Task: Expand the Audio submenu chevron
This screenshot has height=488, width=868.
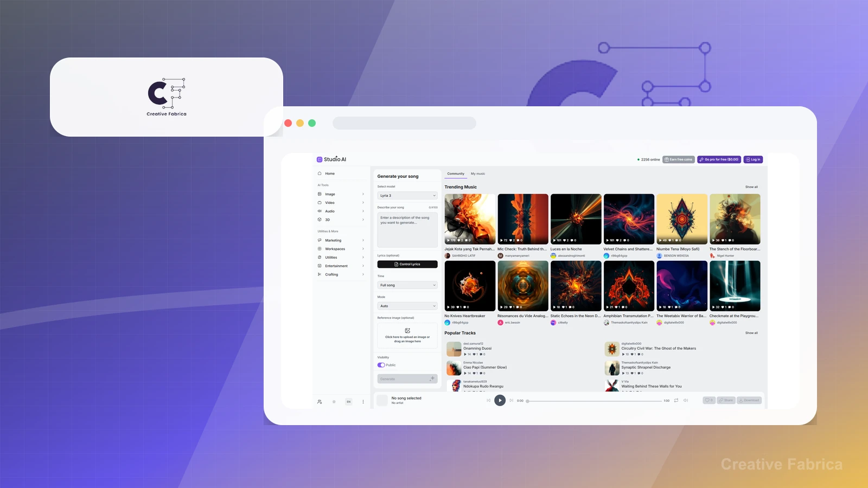Action: pyautogui.click(x=363, y=211)
